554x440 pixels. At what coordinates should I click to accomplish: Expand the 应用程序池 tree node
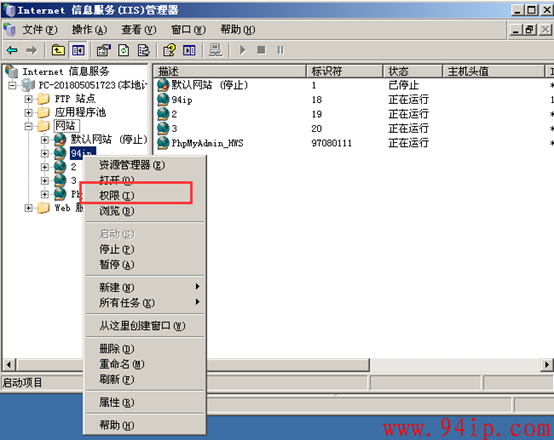pyautogui.click(x=29, y=113)
